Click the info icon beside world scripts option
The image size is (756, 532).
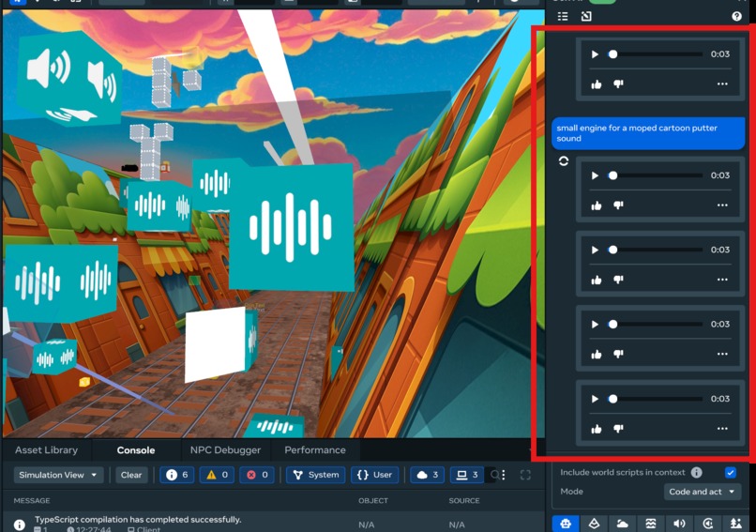696,473
